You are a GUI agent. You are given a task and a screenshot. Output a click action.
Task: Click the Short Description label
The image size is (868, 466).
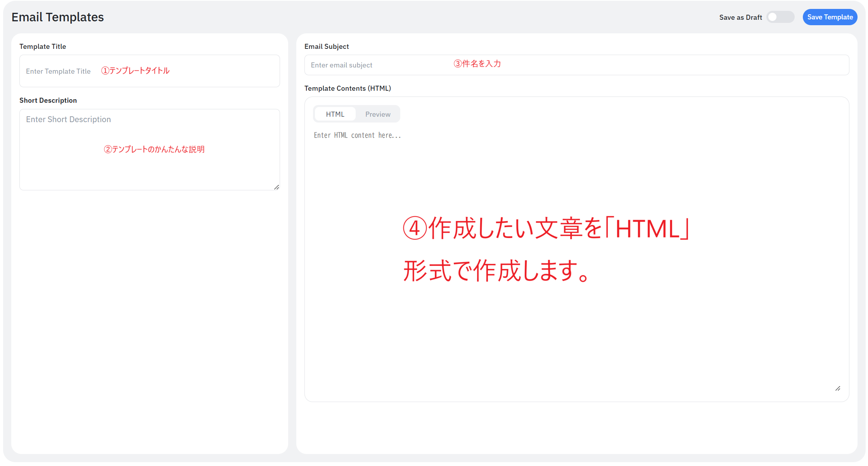pyautogui.click(x=48, y=100)
